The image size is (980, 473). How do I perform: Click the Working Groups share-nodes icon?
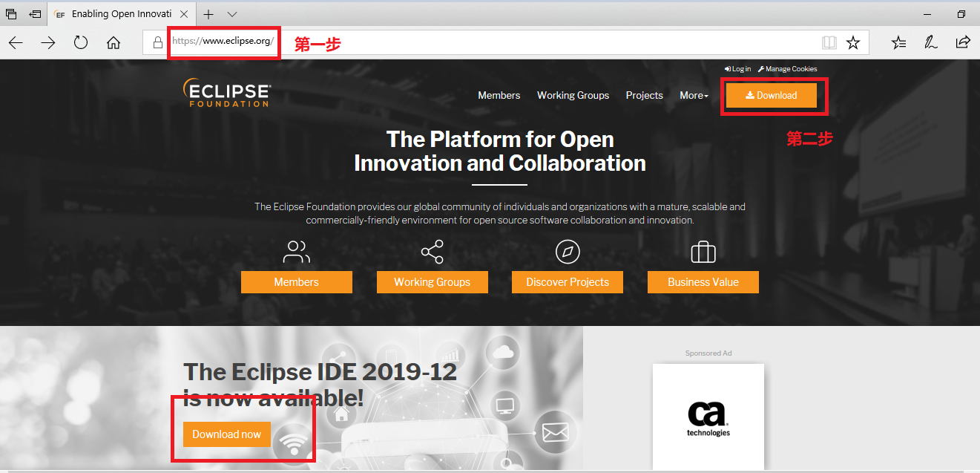tap(432, 252)
